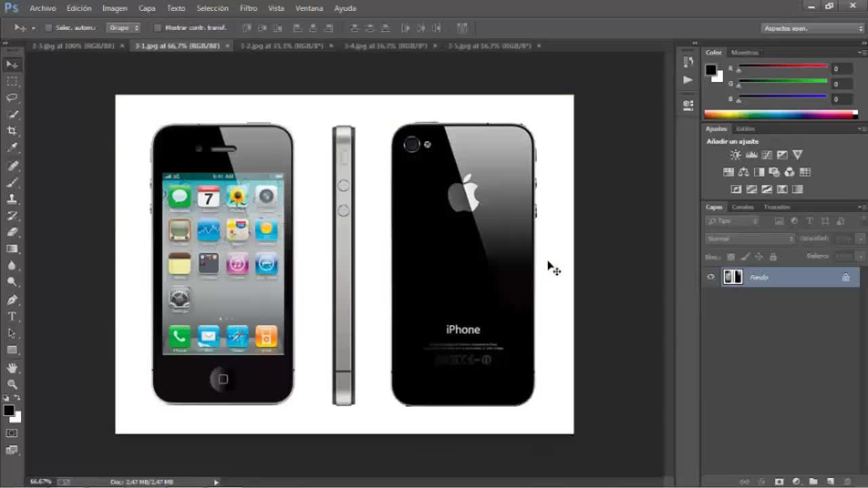Open the History panel icon
Image resolution: width=868 pixels, height=488 pixels.
[688, 62]
